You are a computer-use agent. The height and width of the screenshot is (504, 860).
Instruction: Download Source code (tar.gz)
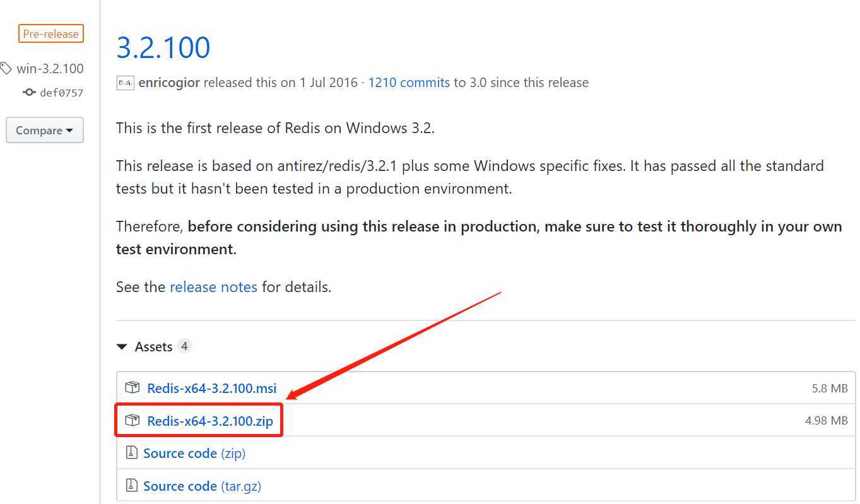[x=202, y=486]
